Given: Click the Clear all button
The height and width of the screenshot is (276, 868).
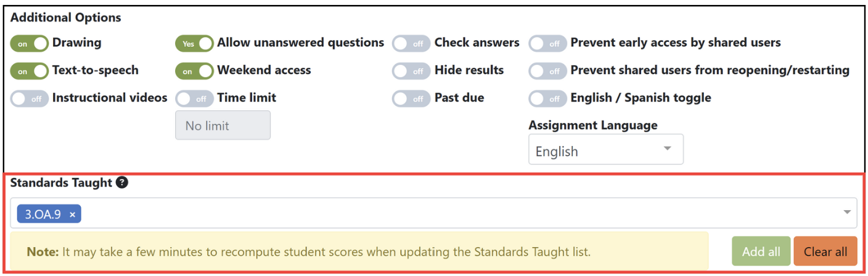Looking at the screenshot, I should coord(825,251).
